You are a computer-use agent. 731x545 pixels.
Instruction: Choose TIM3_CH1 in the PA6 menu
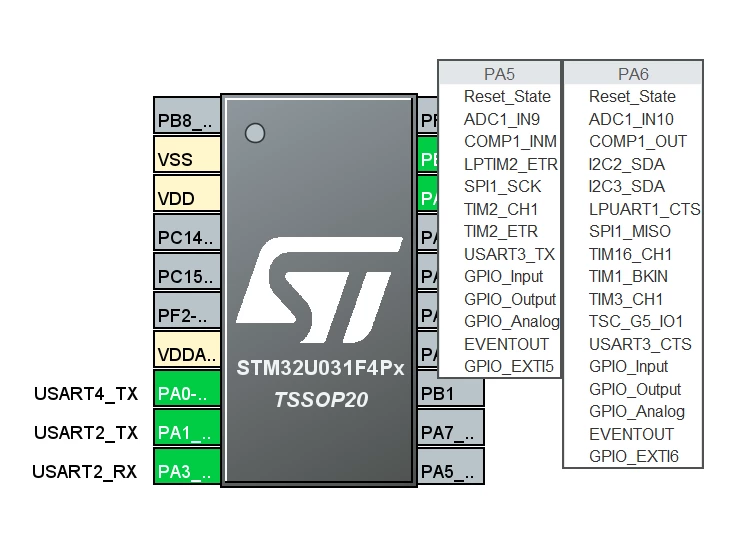[633, 299]
